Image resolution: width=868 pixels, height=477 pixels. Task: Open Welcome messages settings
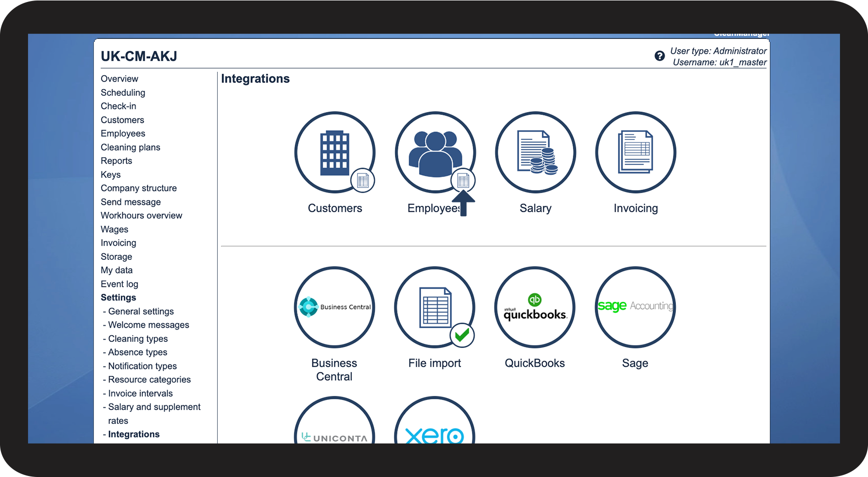[x=148, y=325]
